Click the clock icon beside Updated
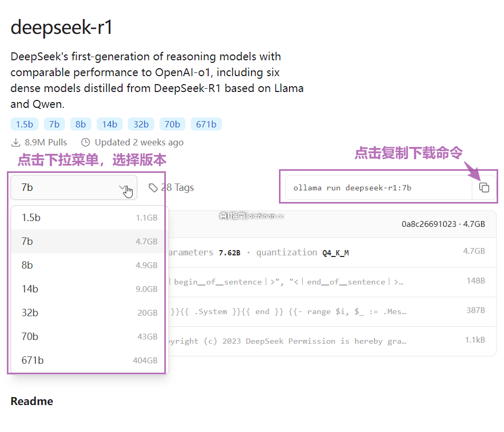Screen dimensions: 504x432 (x=86, y=142)
